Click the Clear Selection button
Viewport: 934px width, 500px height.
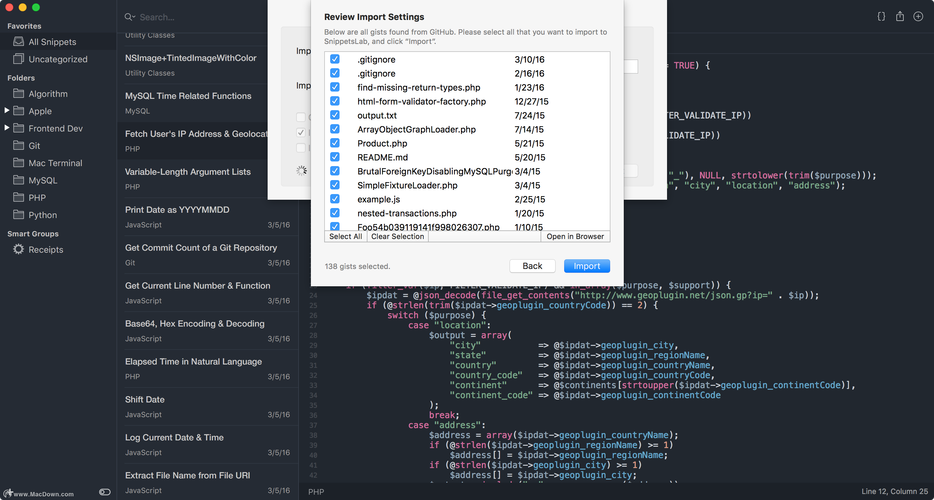397,237
